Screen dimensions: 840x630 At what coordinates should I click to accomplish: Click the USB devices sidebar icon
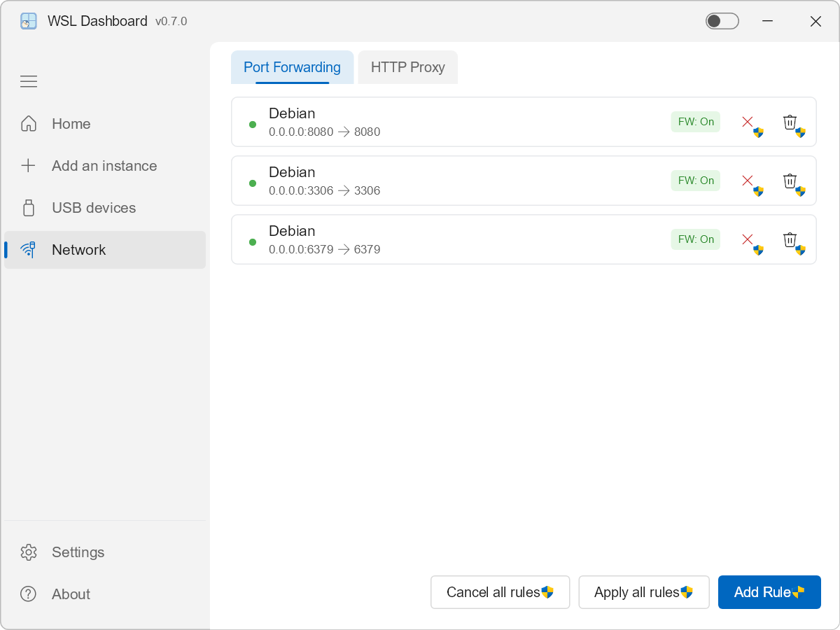point(29,207)
